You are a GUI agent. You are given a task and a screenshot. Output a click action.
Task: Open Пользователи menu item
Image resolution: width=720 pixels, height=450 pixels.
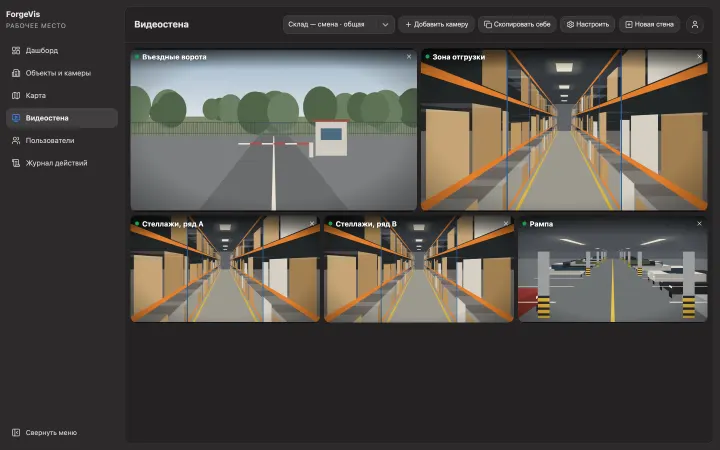[62, 141]
